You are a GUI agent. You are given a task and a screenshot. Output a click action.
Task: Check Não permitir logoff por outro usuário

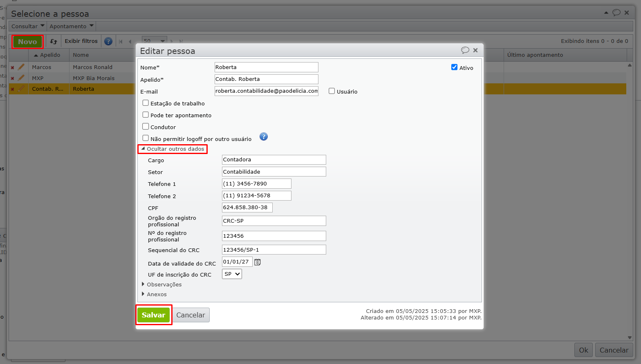click(x=146, y=138)
